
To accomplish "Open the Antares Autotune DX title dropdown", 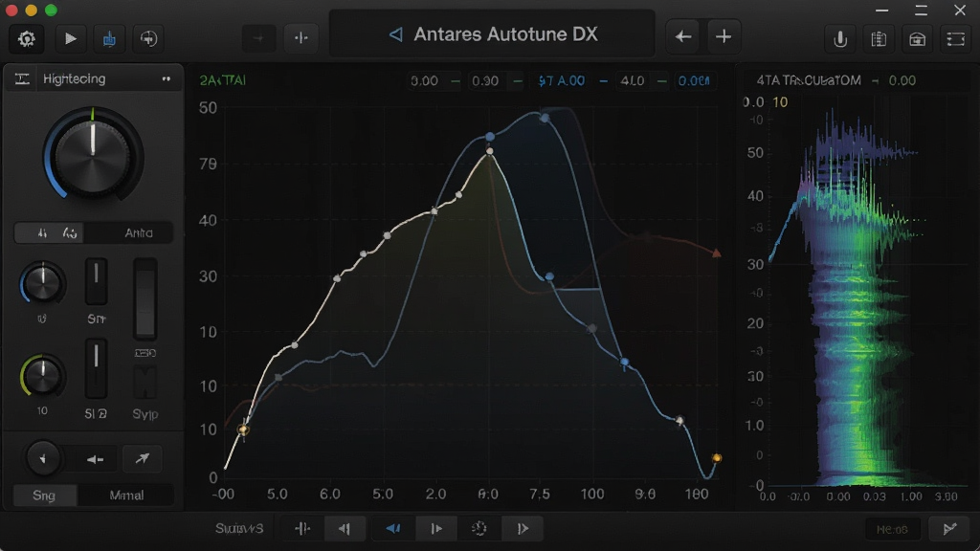I will pyautogui.click(x=493, y=34).
